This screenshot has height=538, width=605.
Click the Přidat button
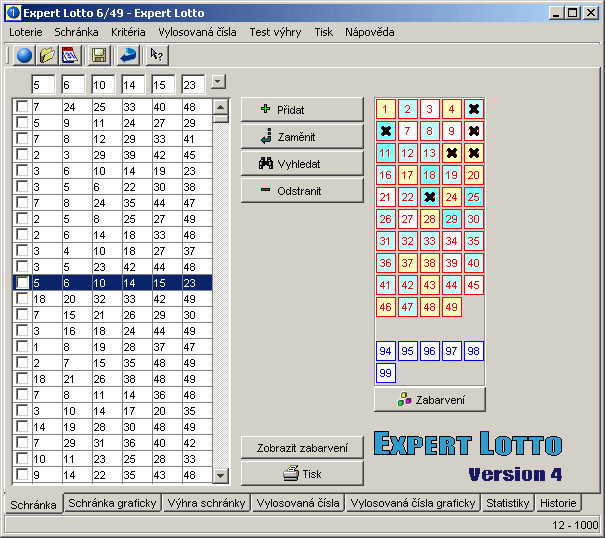[x=302, y=110]
